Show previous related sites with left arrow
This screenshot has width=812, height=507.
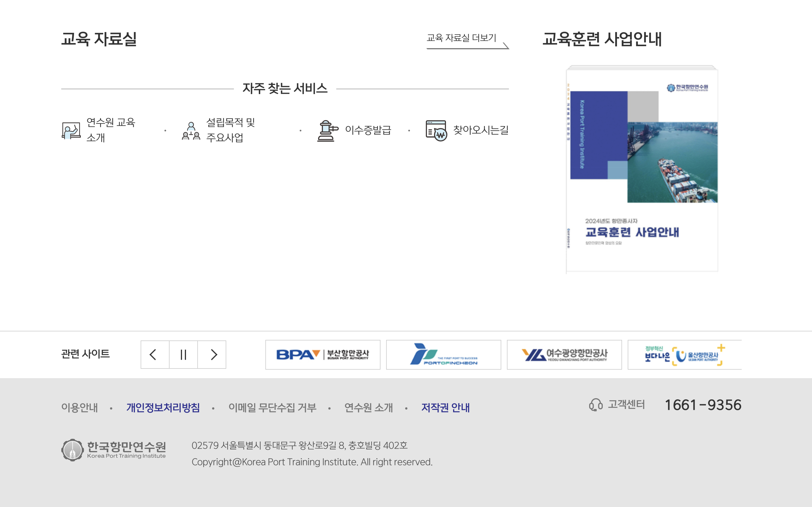pos(155,355)
